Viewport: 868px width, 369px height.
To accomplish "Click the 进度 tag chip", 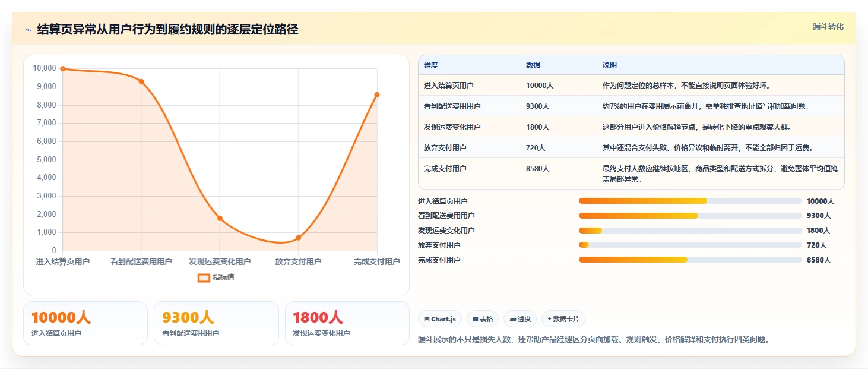I will pos(520,319).
